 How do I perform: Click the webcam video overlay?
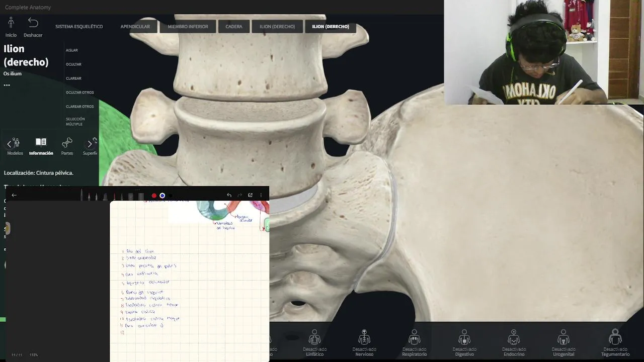pos(543,52)
